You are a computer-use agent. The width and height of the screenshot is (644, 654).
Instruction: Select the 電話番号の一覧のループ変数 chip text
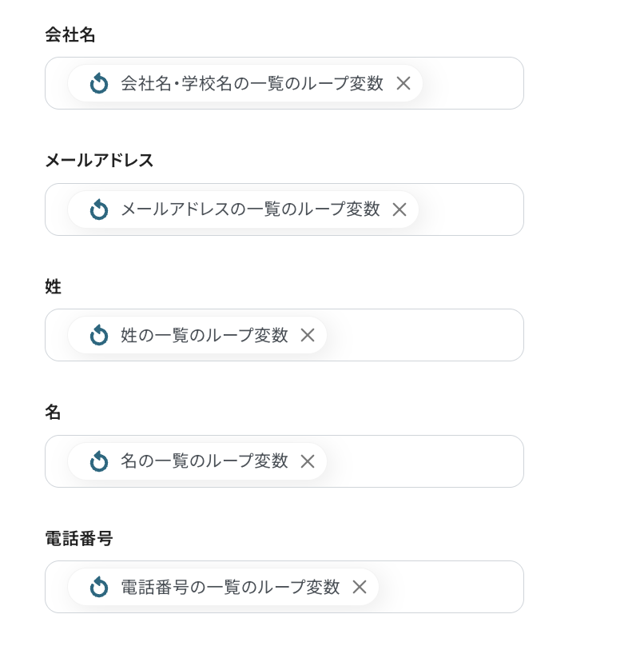pyautogui.click(x=230, y=587)
